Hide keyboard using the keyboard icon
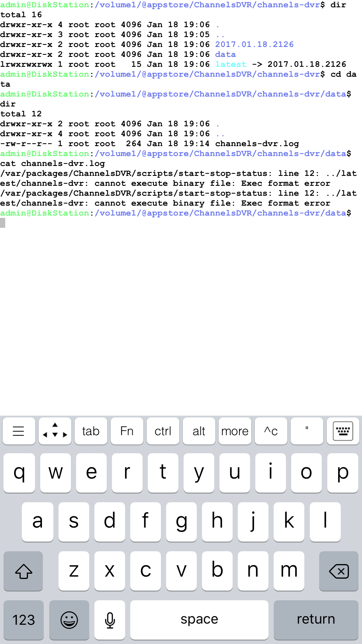 coord(343,431)
